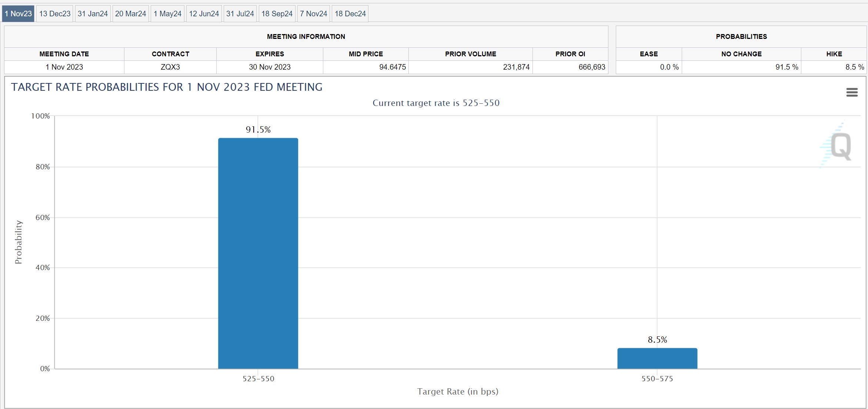Select the 1 May24 meeting tab
The height and width of the screenshot is (409, 868).
[167, 14]
